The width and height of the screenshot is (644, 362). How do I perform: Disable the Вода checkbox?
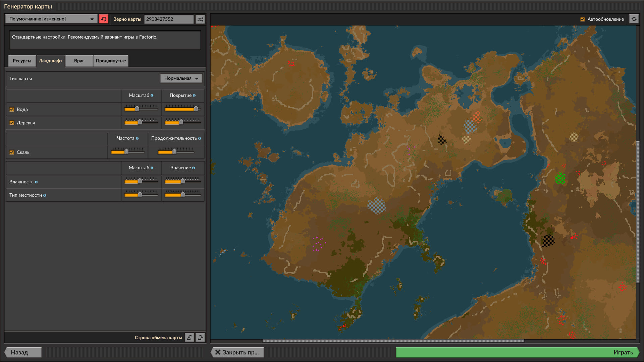12,110
